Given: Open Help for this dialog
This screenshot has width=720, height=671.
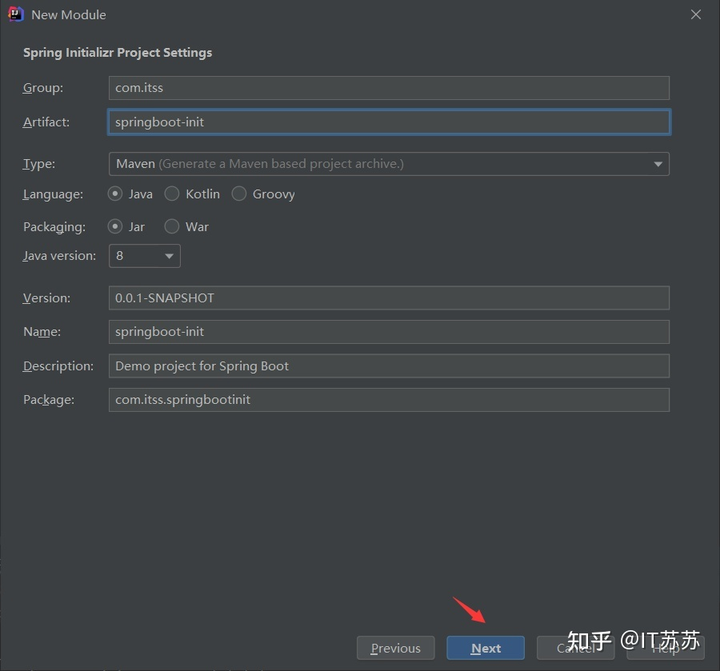Looking at the screenshot, I should pyautogui.click(x=666, y=648).
